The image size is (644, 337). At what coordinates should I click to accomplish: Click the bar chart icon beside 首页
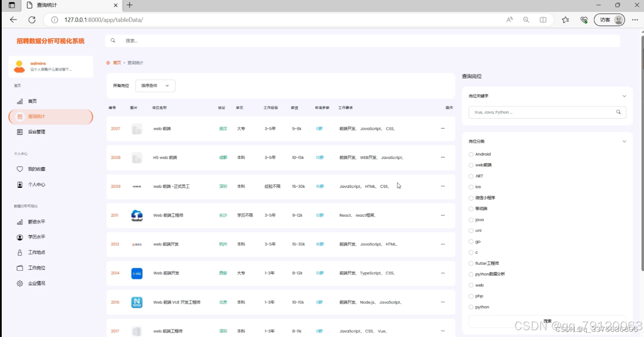pyautogui.click(x=20, y=101)
